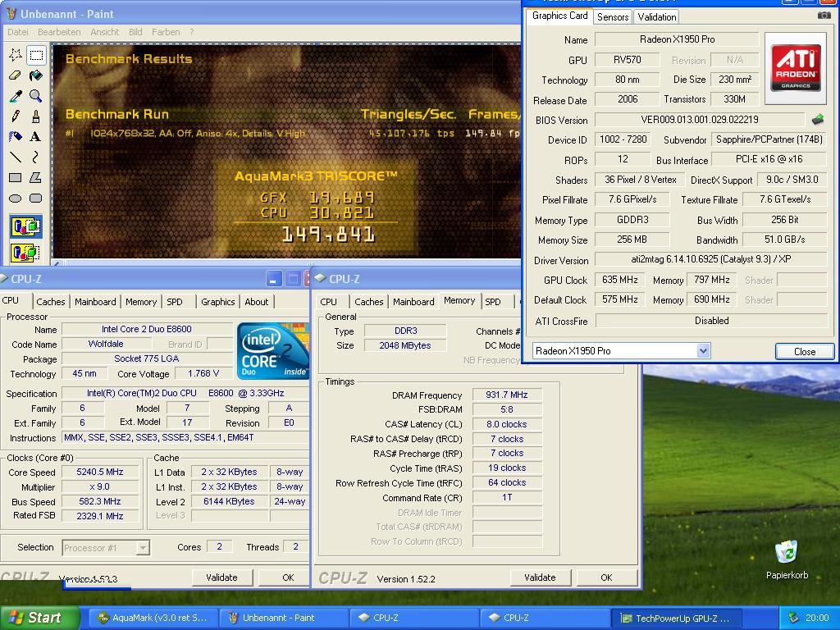The width and height of the screenshot is (840, 630).
Task: Open the Graphics tab in CPU-Z
Action: tap(218, 302)
